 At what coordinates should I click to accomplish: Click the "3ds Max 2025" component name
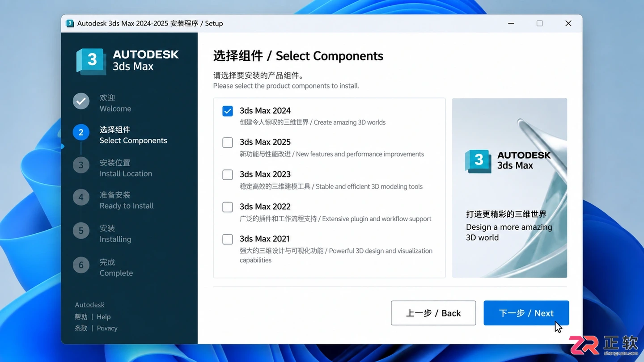tap(265, 142)
